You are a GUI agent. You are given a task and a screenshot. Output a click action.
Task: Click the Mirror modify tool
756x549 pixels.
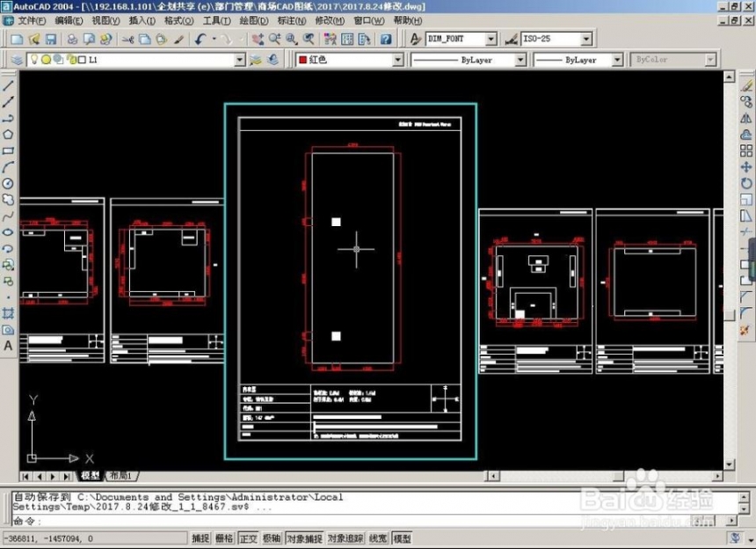(746, 118)
